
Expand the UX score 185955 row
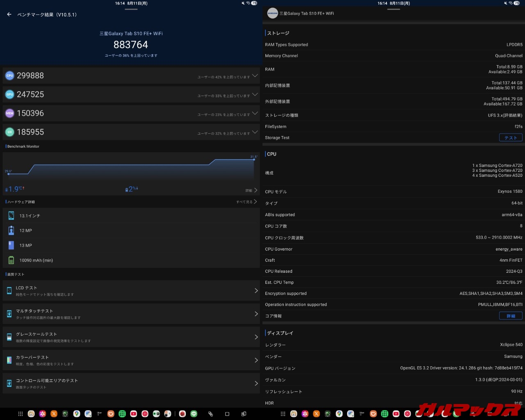[255, 132]
